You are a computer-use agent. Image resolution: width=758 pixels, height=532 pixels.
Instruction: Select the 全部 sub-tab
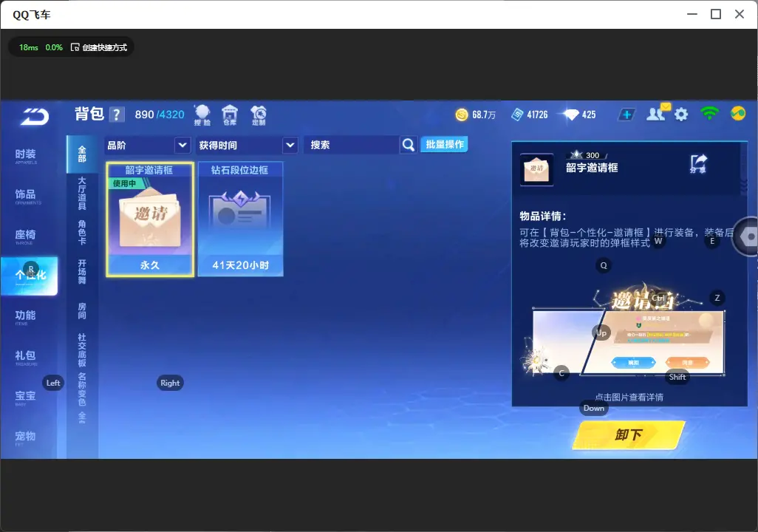(82, 154)
